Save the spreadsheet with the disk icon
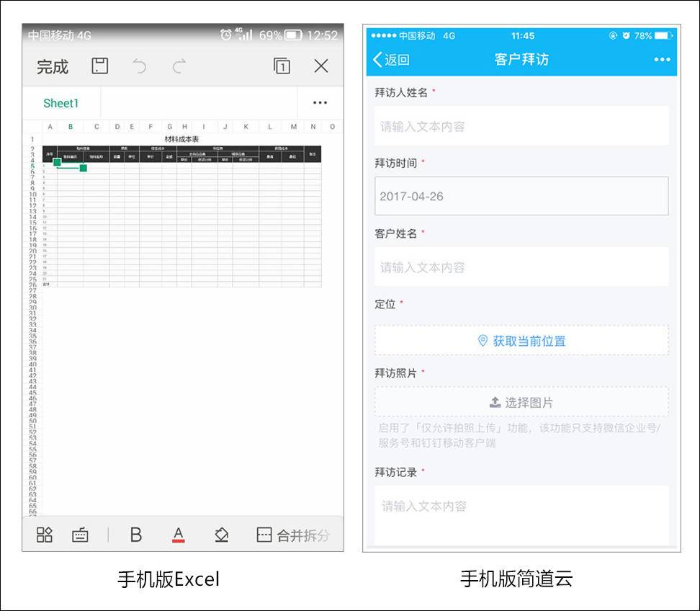This screenshot has width=700, height=611. tap(99, 66)
